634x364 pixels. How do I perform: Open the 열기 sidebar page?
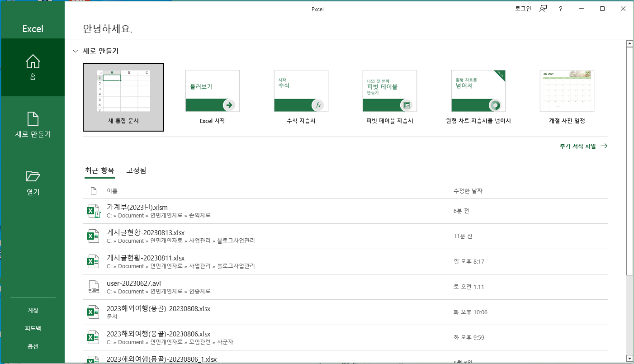(x=33, y=183)
